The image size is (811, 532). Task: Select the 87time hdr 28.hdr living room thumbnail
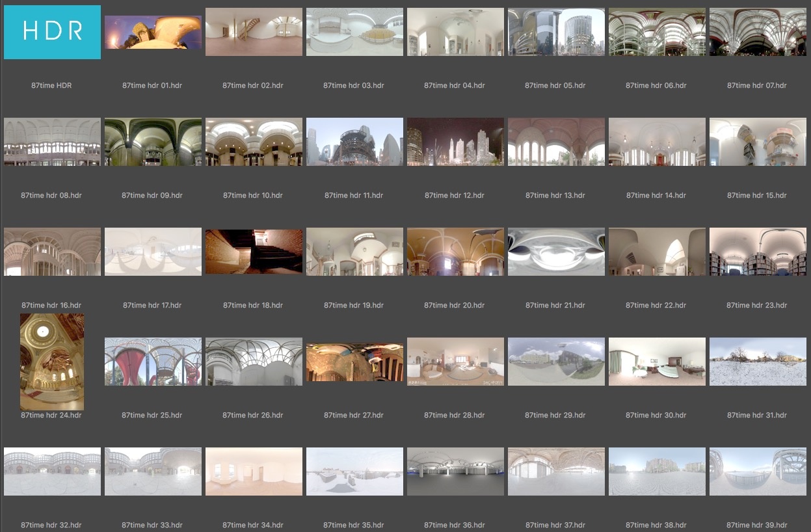coord(455,362)
